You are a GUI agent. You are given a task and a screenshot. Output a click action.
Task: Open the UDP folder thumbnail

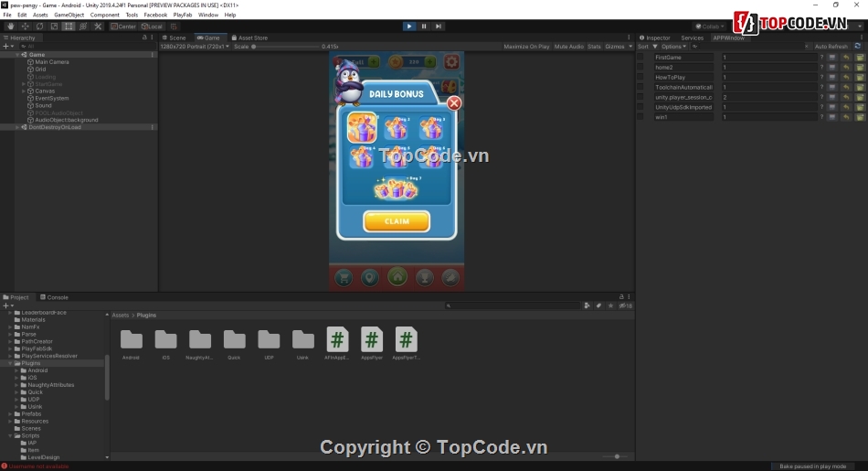click(x=269, y=344)
